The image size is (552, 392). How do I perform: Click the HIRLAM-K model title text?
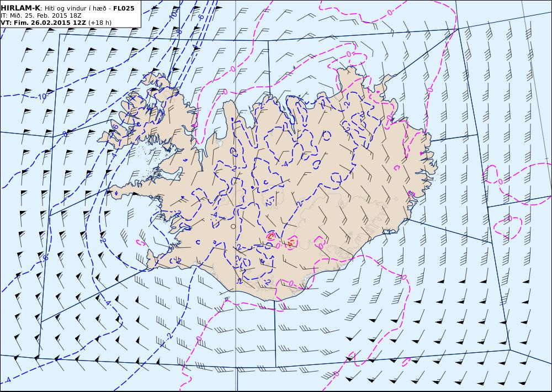click(x=20, y=8)
